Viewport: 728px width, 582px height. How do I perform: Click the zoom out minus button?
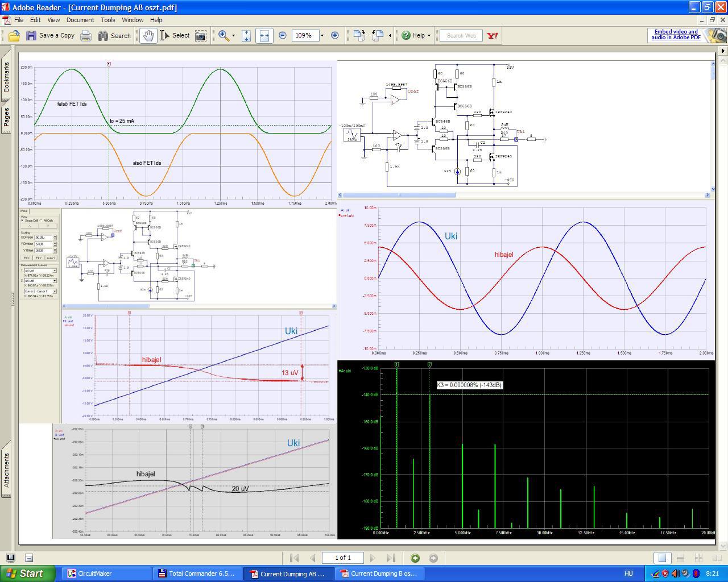click(x=283, y=35)
